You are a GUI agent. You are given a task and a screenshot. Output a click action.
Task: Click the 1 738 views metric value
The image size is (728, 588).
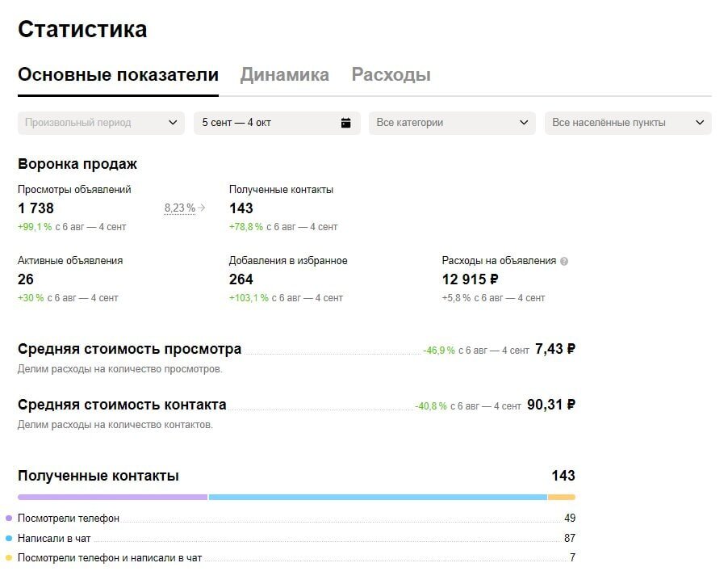pyautogui.click(x=36, y=208)
